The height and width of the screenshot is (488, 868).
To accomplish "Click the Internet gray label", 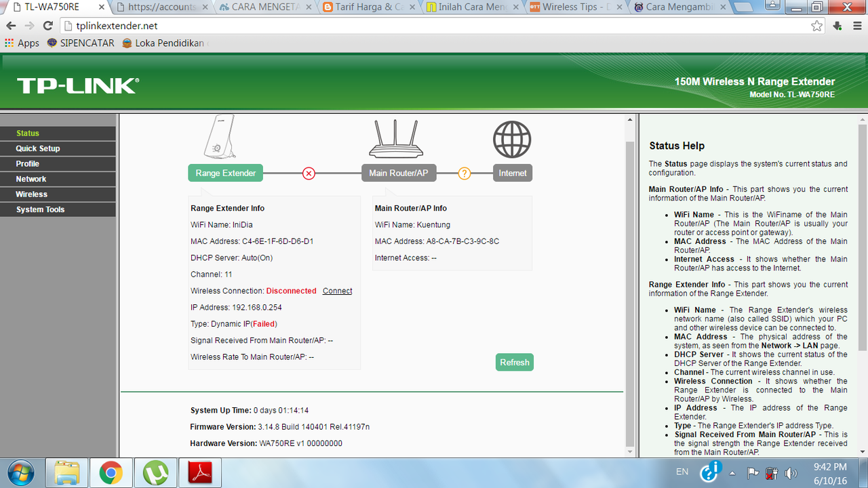I will coord(513,174).
